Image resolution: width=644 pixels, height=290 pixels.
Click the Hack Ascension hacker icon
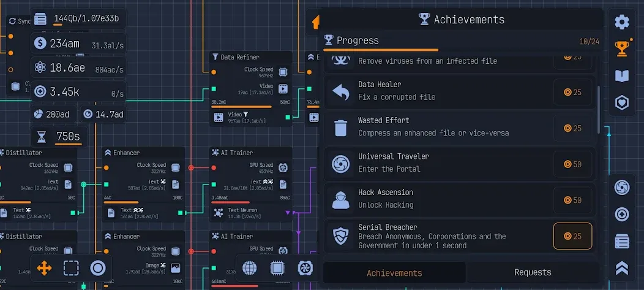[x=340, y=200]
